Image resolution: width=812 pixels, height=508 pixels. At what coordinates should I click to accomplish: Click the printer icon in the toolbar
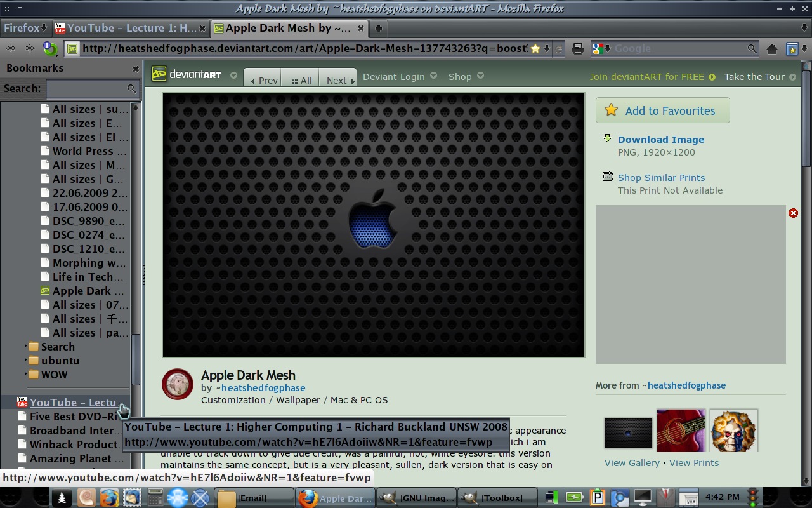(x=578, y=49)
